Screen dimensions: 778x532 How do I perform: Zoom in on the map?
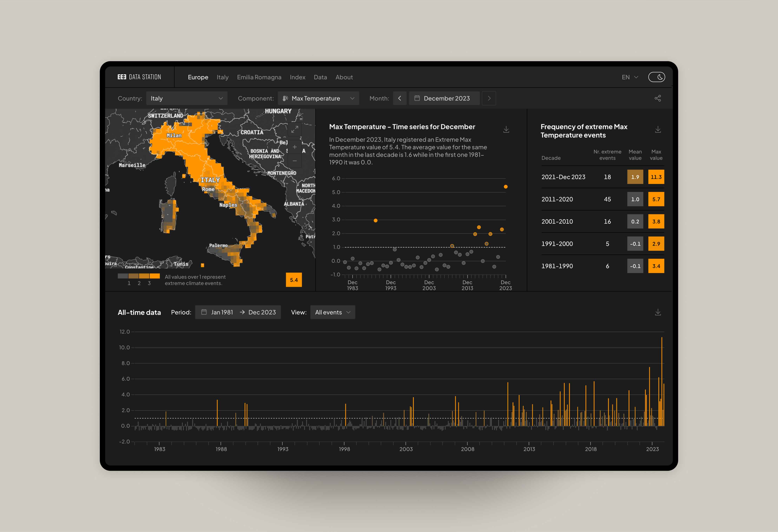point(294,146)
